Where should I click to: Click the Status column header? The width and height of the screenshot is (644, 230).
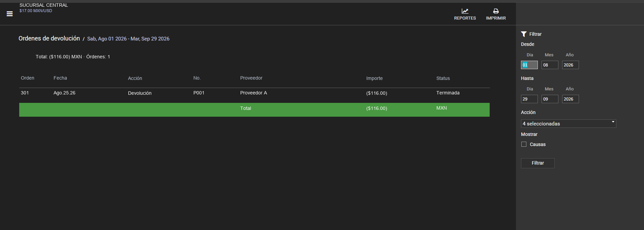tap(443, 78)
